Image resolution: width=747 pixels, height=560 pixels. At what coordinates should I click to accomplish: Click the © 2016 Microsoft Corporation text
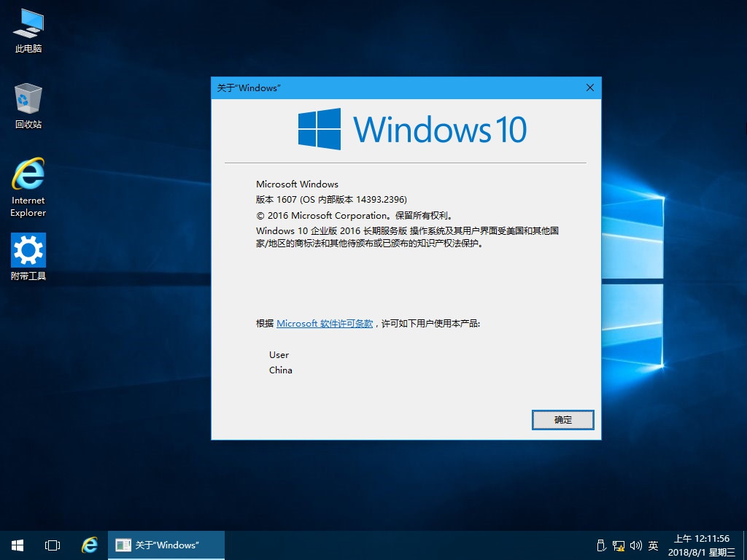355,215
